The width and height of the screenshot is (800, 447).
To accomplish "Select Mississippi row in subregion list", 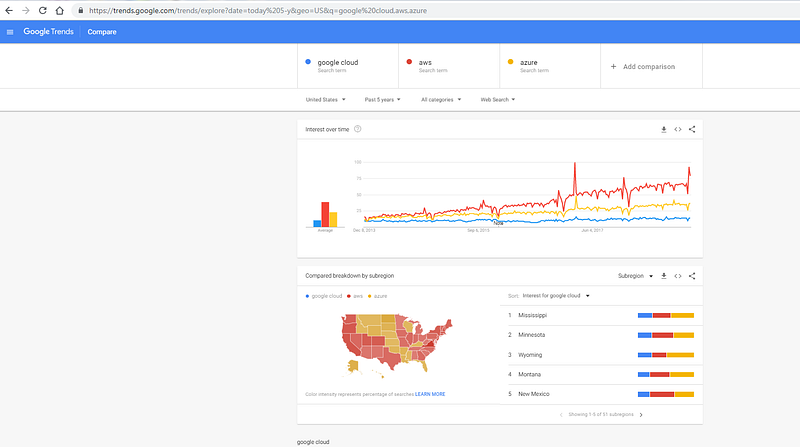I will [601, 315].
